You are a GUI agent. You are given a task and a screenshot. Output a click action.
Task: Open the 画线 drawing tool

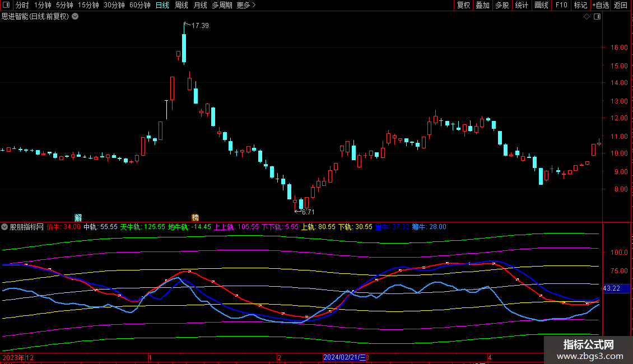[x=541, y=6]
